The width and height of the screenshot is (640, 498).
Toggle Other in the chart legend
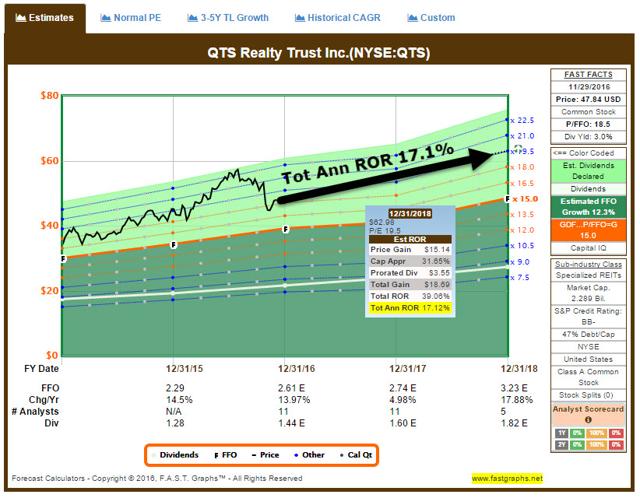(309, 455)
